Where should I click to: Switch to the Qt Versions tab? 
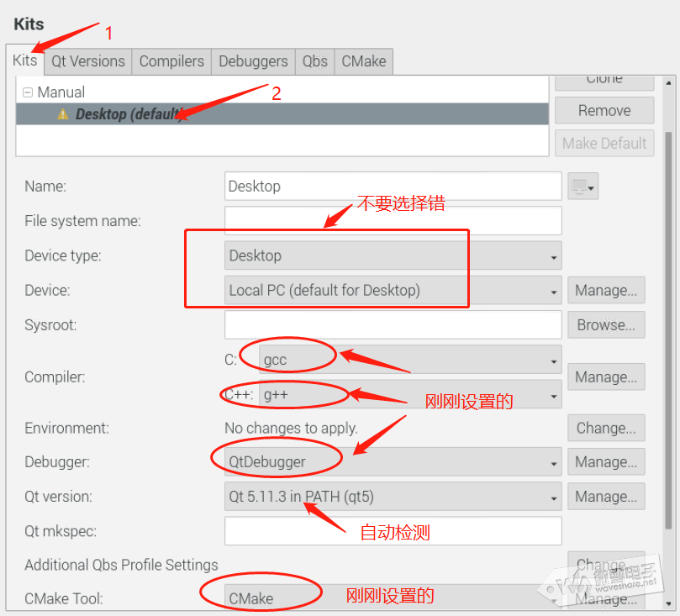tap(88, 61)
